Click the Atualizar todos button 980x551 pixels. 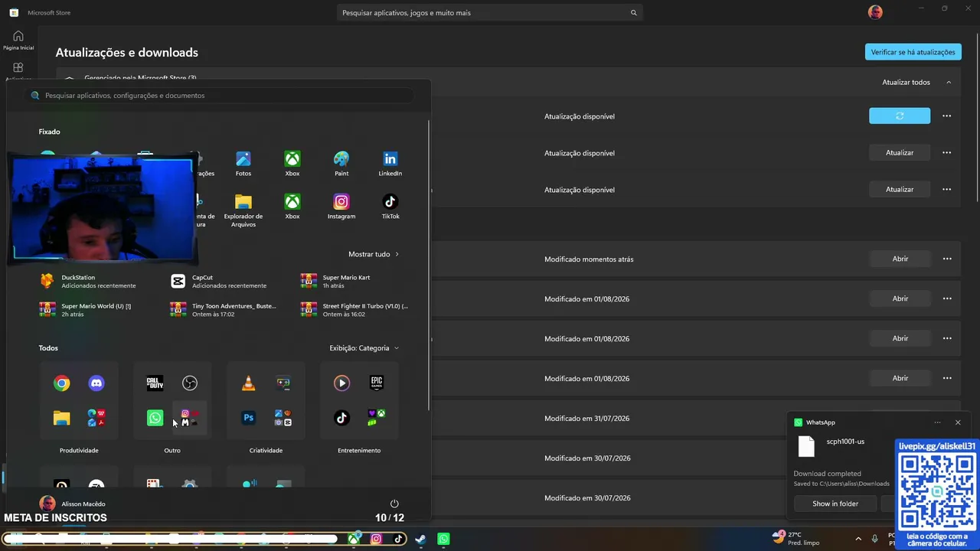906,83
